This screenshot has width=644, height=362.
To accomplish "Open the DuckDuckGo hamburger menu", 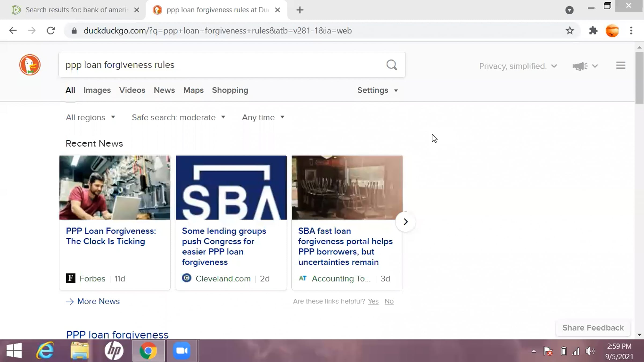I will [621, 65].
